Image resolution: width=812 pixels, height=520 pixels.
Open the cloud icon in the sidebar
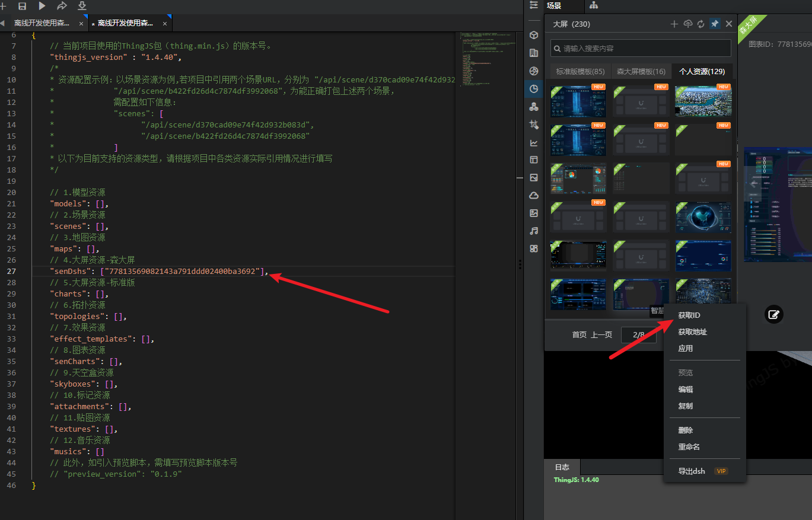[534, 195]
